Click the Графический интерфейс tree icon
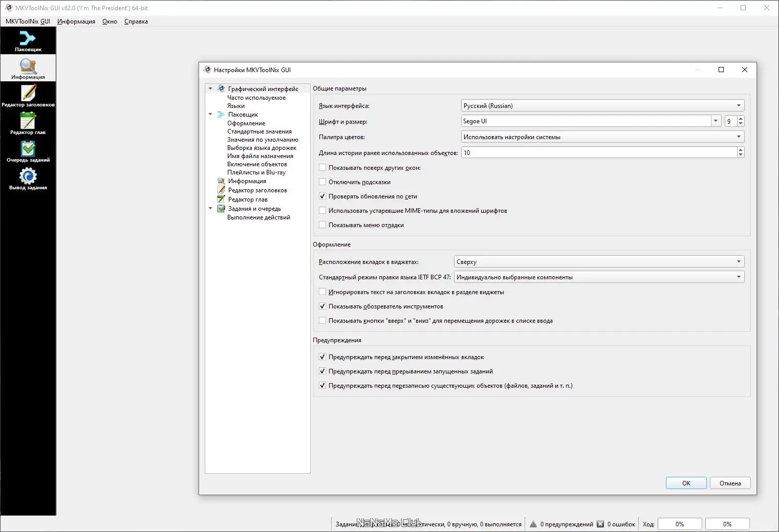This screenshot has width=779, height=532. (x=221, y=88)
